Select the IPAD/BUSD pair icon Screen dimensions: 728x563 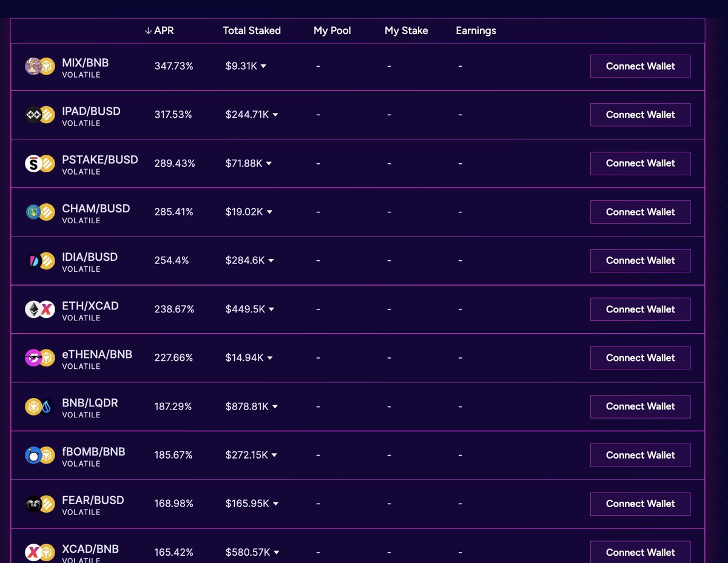click(39, 115)
